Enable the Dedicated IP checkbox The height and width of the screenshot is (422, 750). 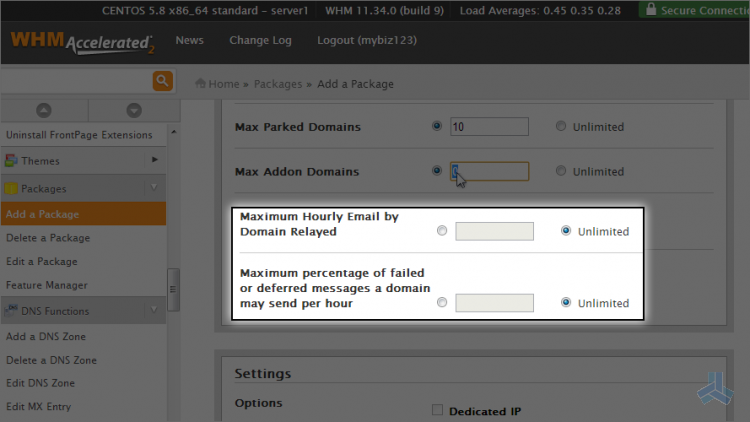(x=437, y=410)
